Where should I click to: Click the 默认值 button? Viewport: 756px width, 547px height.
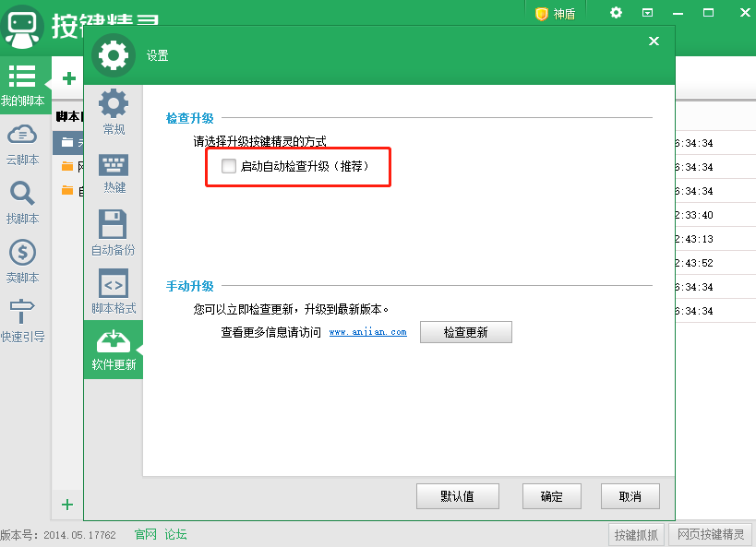coord(458,496)
